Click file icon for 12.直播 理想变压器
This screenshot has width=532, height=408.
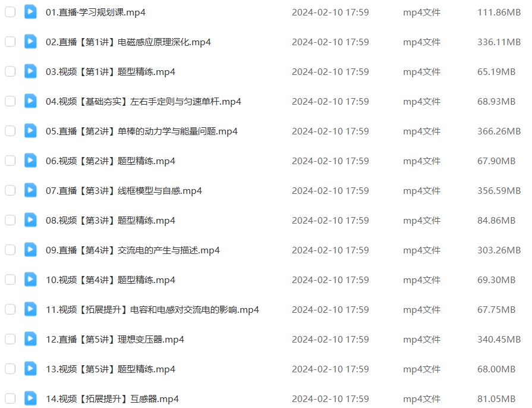(30, 339)
